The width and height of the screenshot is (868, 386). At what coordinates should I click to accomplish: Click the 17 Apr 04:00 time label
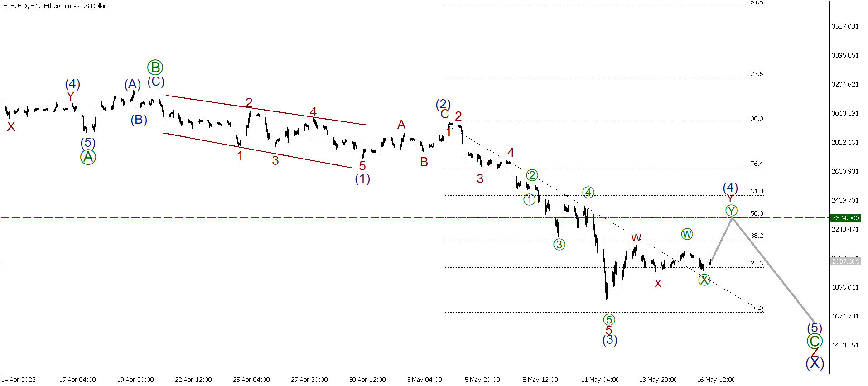77,380
